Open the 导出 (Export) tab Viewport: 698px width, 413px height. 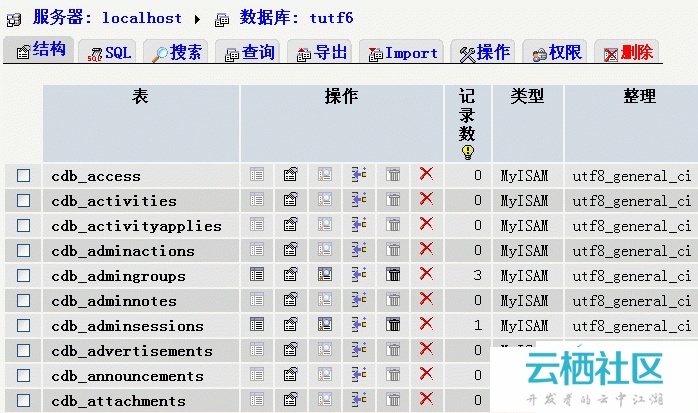(x=321, y=53)
